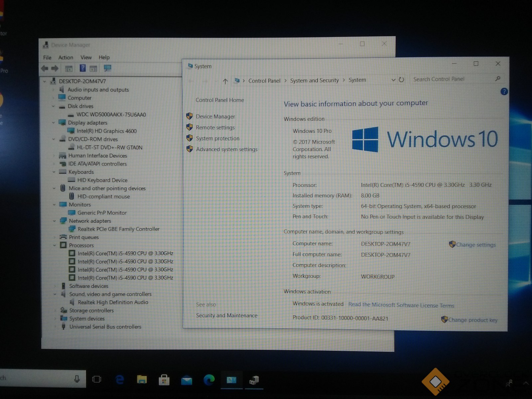The image size is (532, 399).
Task: Click the Help toolbar icon in Device Manager
Action: click(83, 68)
